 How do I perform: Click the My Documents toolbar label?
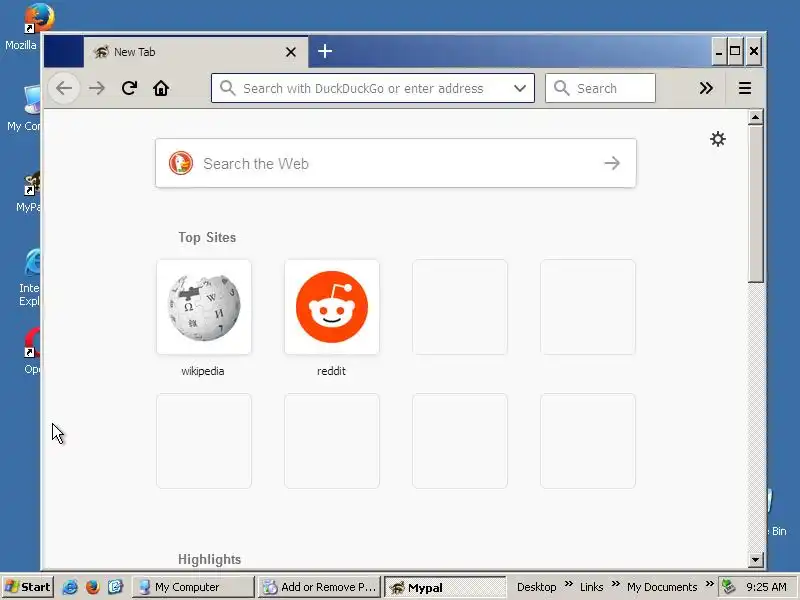tap(662, 587)
